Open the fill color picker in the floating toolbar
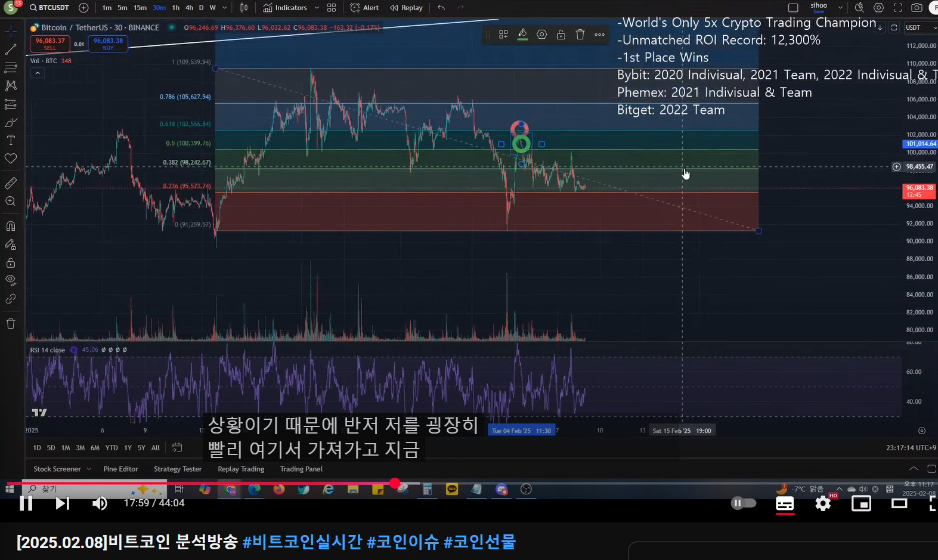 pos(522,35)
